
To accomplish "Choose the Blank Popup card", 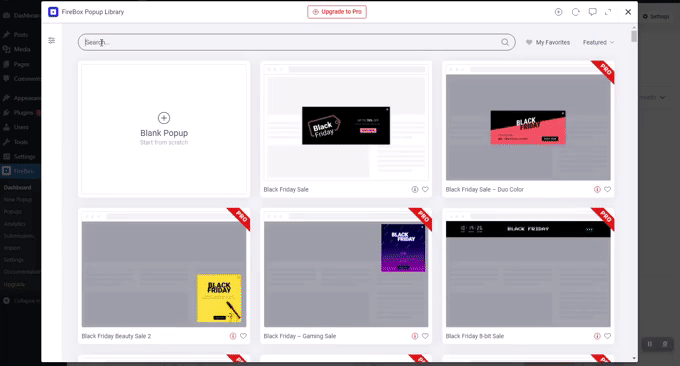I will tap(164, 129).
